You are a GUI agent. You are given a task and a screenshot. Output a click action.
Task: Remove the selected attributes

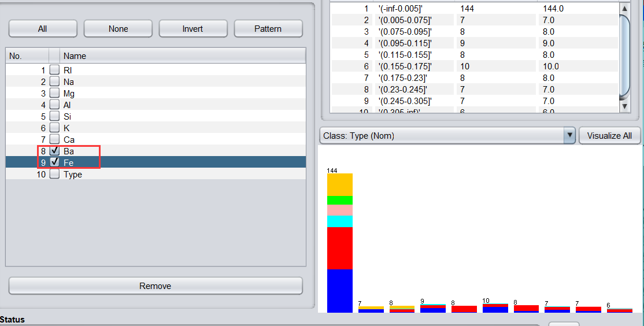[156, 286]
